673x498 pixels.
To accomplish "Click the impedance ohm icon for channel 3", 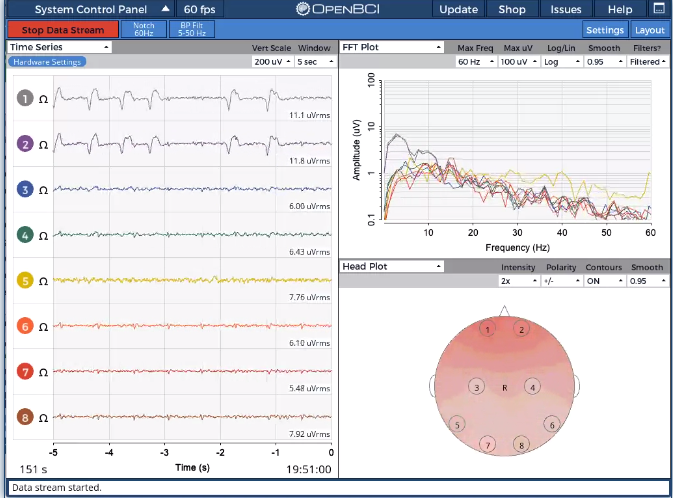I will pyautogui.click(x=43, y=190).
